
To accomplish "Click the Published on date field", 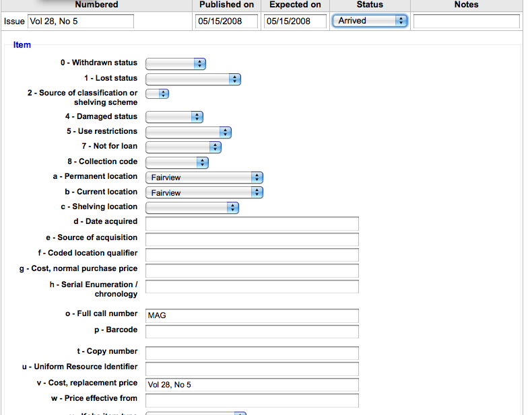I will [227, 22].
